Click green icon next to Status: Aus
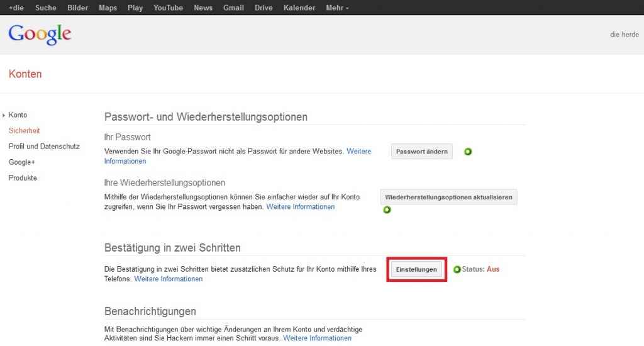This screenshot has width=644, height=346. 457,270
